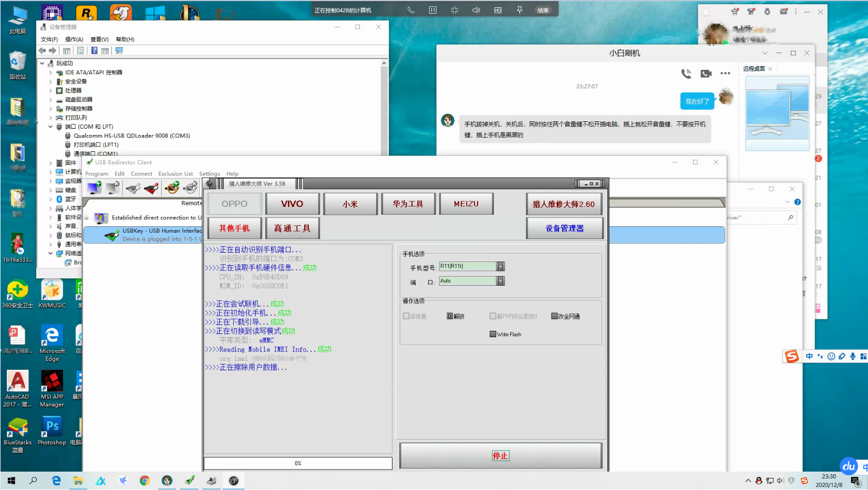Click the back arrow in Device Manager toolbar

pyautogui.click(x=42, y=50)
